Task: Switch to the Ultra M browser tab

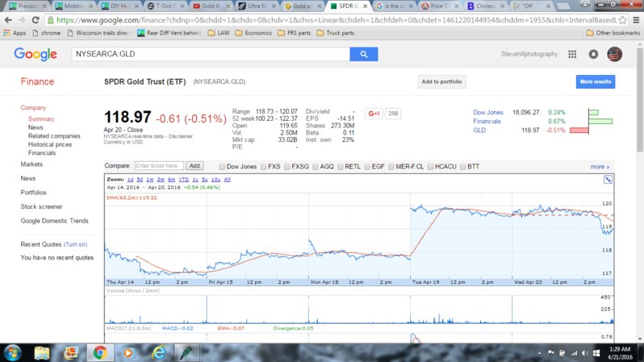Action: [x=257, y=6]
